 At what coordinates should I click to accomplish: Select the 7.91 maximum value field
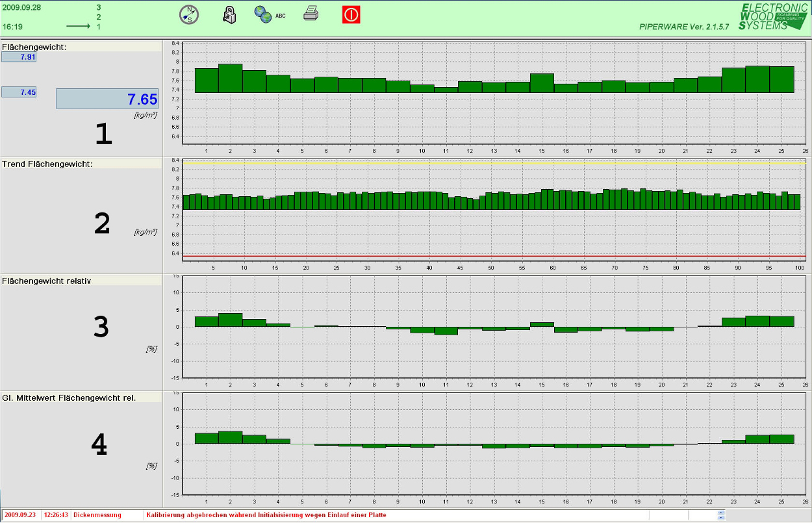(19, 57)
